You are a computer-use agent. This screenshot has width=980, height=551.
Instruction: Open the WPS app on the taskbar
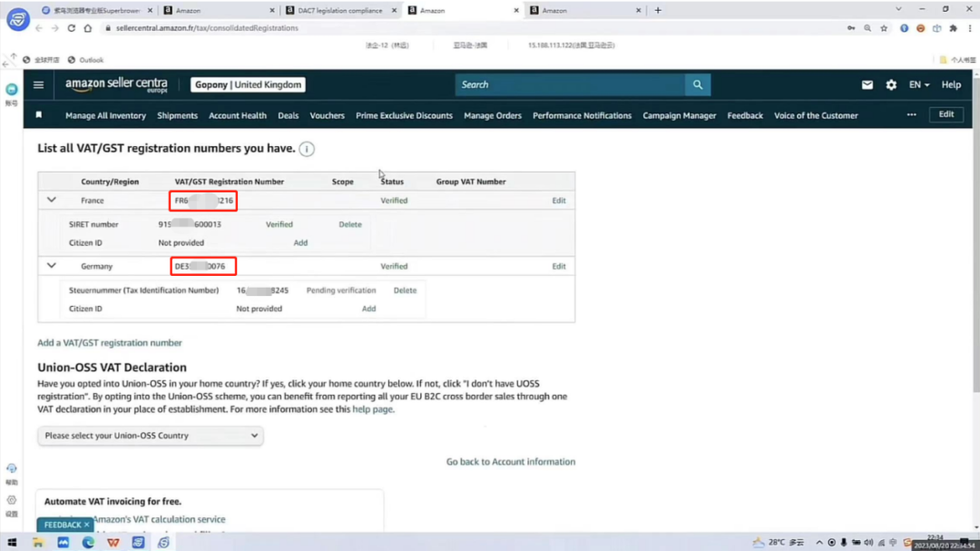click(113, 542)
